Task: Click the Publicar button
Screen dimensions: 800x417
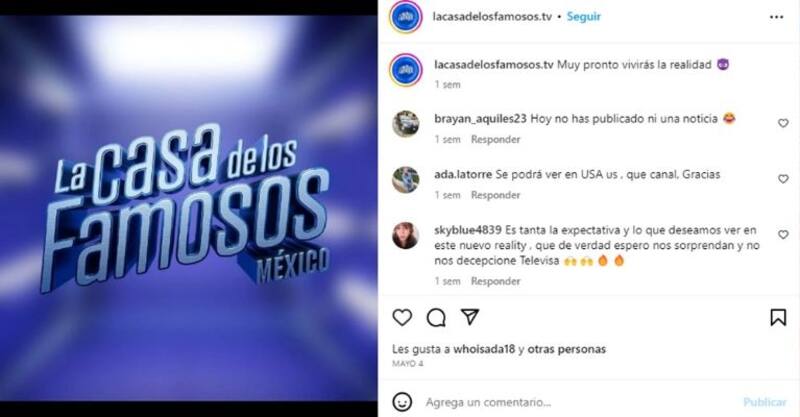Action: pos(764,402)
